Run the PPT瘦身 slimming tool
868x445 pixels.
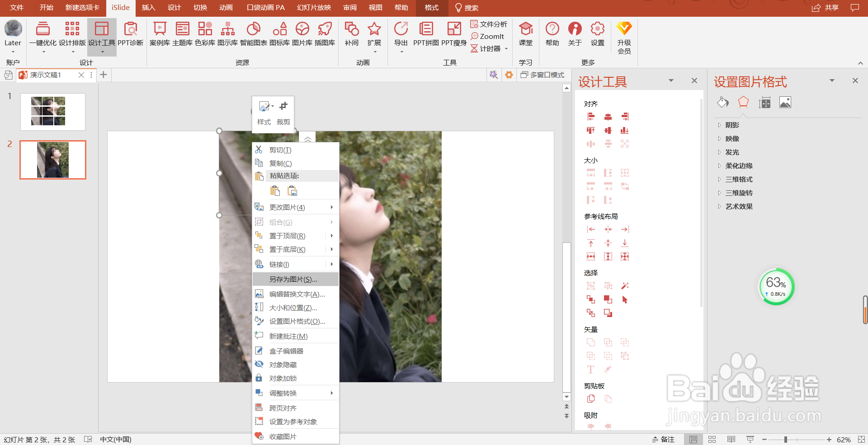tap(454, 34)
